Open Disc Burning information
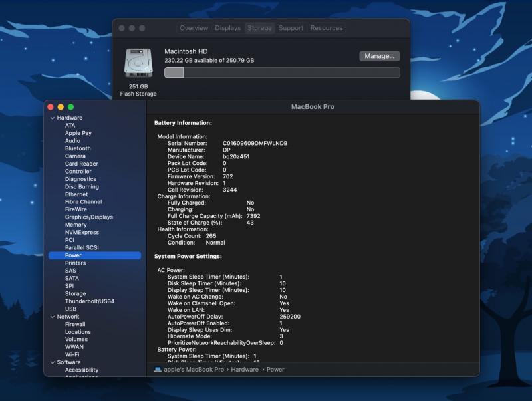 (x=82, y=187)
